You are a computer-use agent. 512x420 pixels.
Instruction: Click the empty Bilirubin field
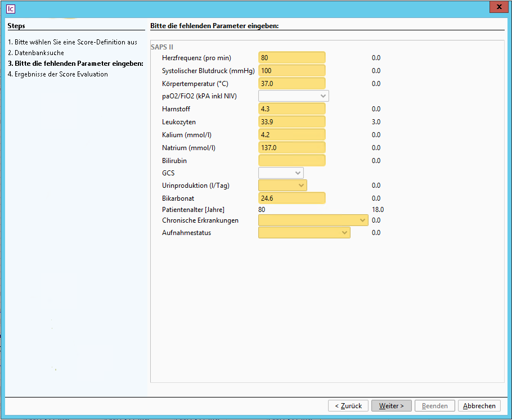coord(291,161)
